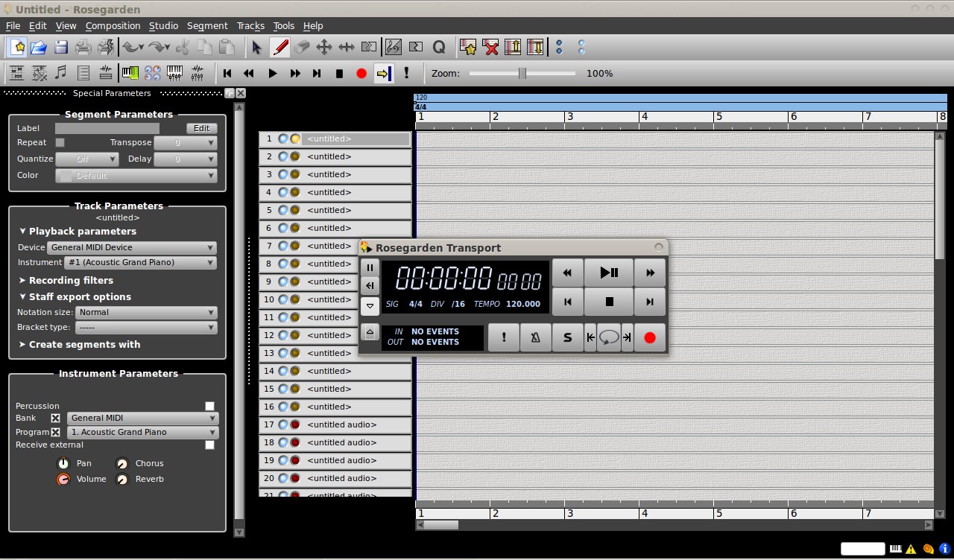Click the Undo arrow in the toolbar

point(132,48)
